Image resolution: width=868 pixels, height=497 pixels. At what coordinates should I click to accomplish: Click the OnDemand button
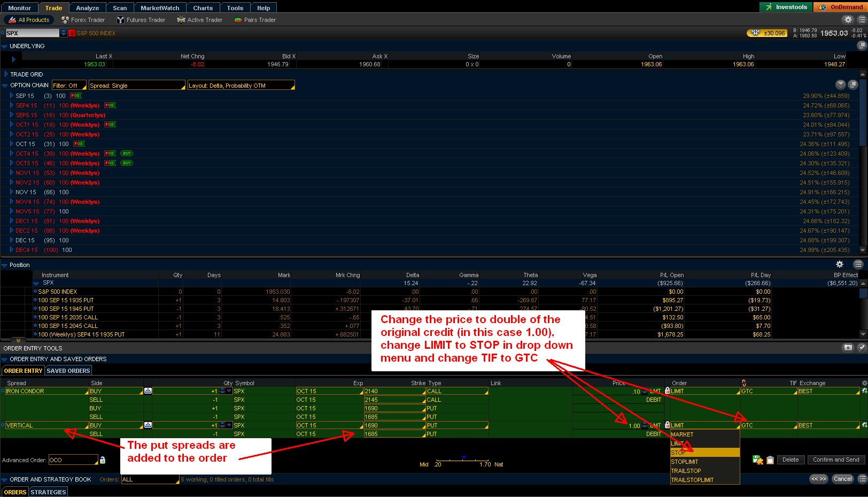pos(840,7)
